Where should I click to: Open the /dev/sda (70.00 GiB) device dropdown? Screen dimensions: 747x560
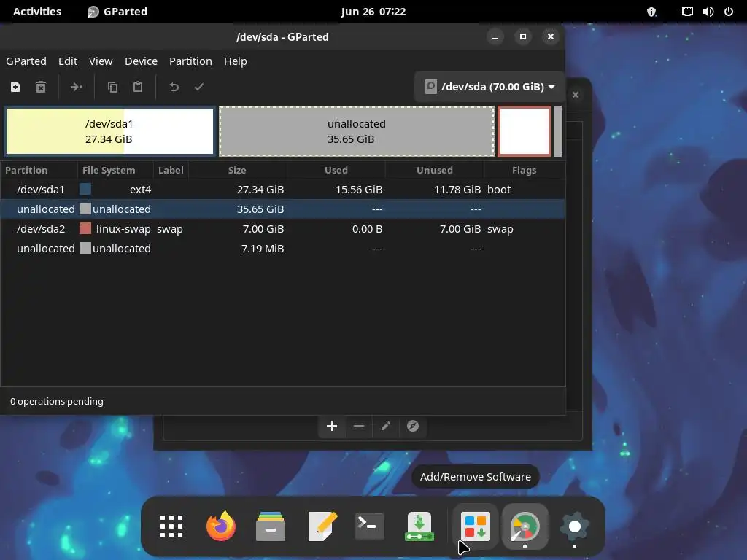489,87
